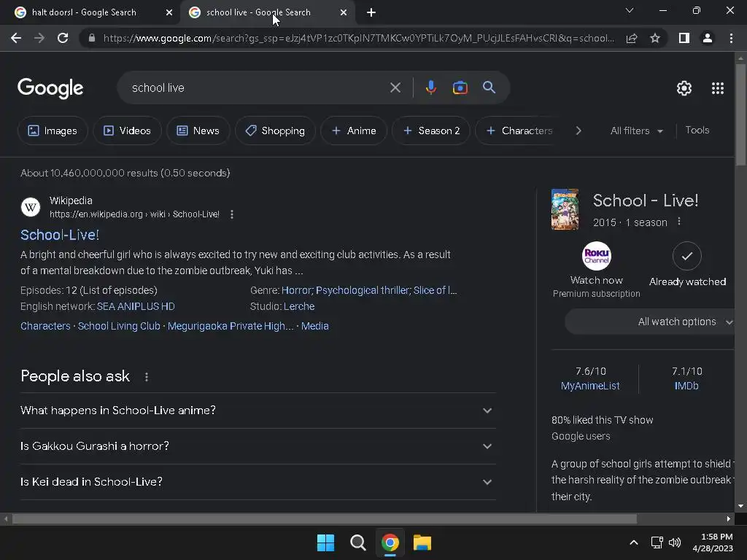Viewport: 747px width, 560px height.
Task: Open a new browser tab
Action: tap(371, 13)
